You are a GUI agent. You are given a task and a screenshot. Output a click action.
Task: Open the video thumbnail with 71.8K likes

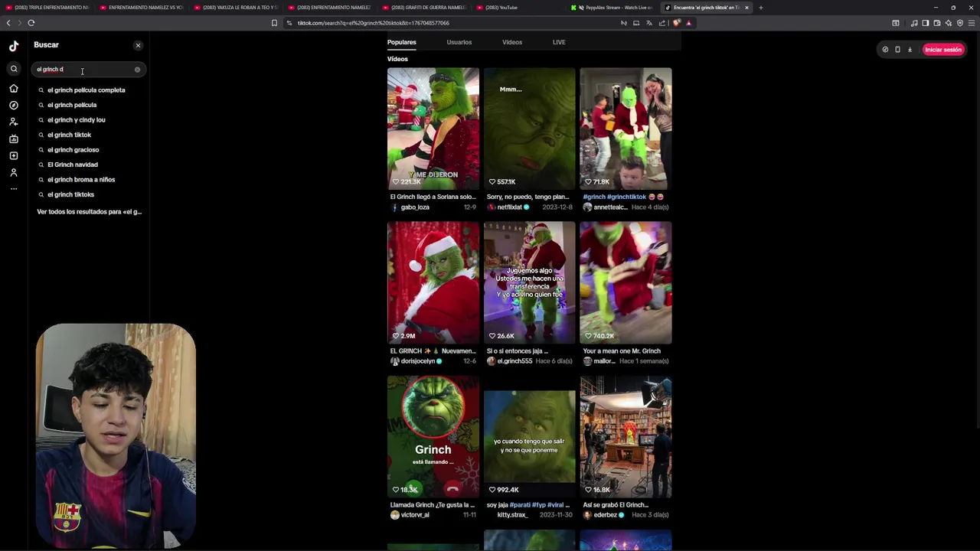pos(626,129)
